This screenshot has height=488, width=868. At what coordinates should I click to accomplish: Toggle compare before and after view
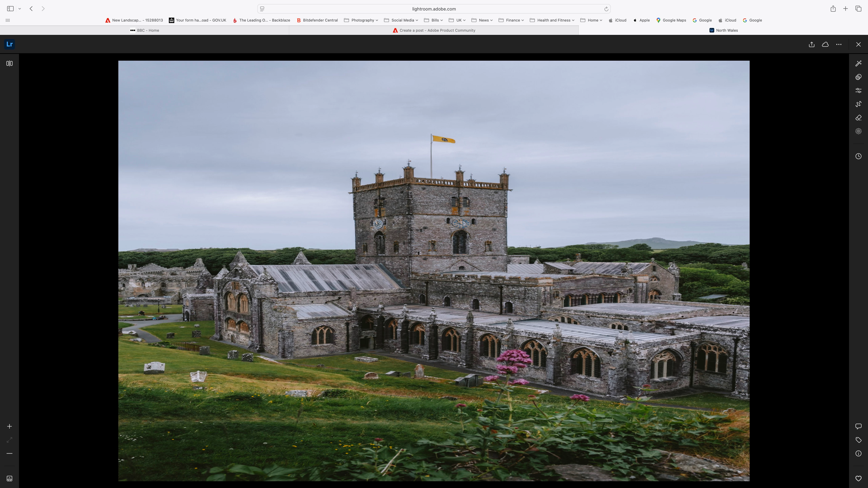9,63
